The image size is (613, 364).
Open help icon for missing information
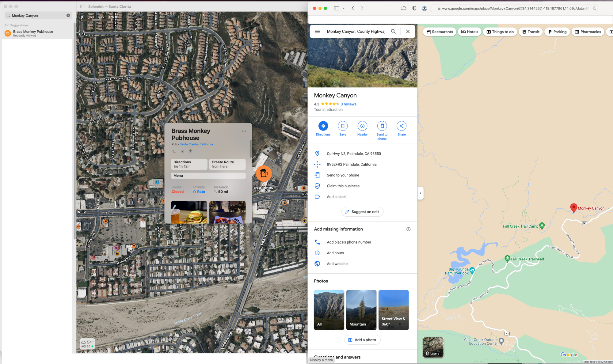pyautogui.click(x=408, y=229)
